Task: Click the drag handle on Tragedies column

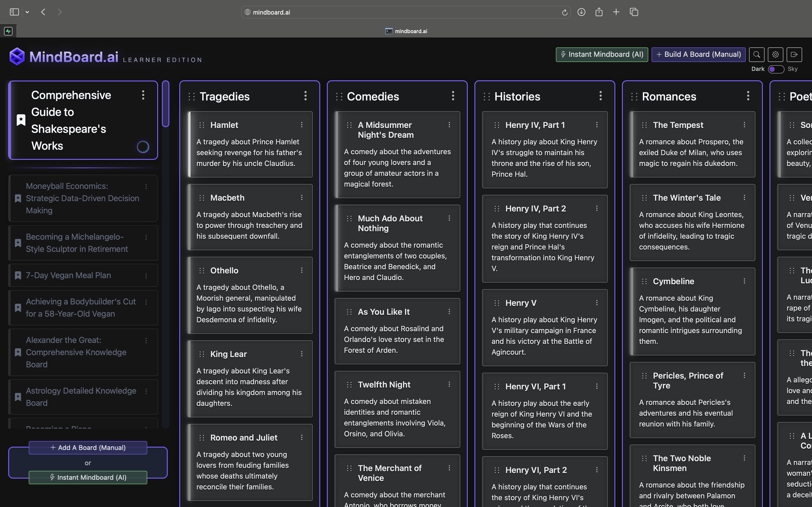Action: (191, 96)
